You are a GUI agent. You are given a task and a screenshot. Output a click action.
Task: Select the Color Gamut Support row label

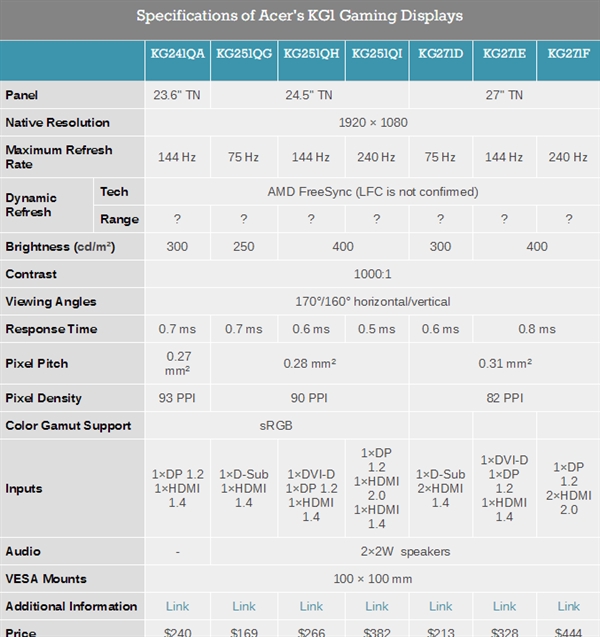pos(68,426)
